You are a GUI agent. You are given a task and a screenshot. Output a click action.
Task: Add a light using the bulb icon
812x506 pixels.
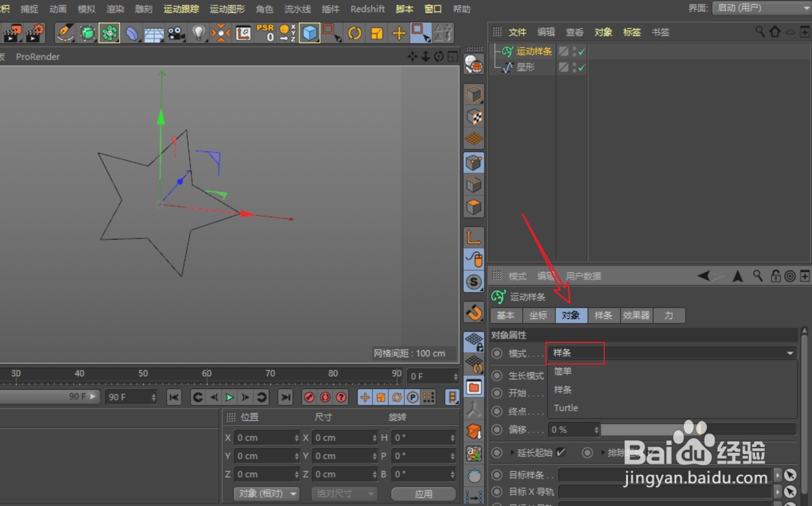tap(198, 33)
